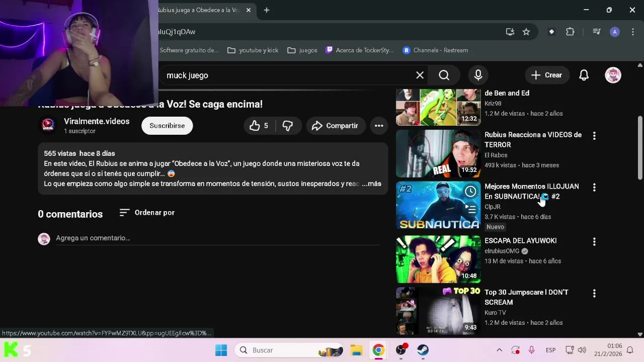Click the page vertical scrollbar thumb
Screen dimensions: 644x362
[640, 148]
